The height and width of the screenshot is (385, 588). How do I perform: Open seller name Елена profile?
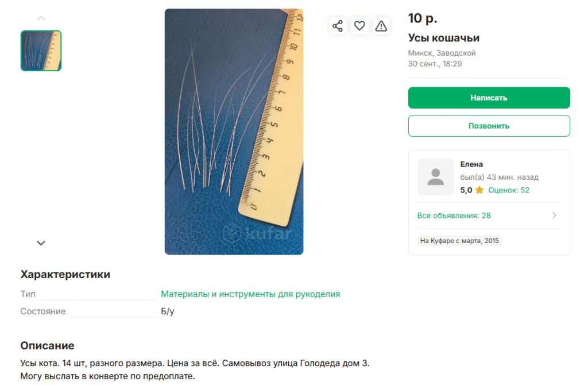[471, 164]
